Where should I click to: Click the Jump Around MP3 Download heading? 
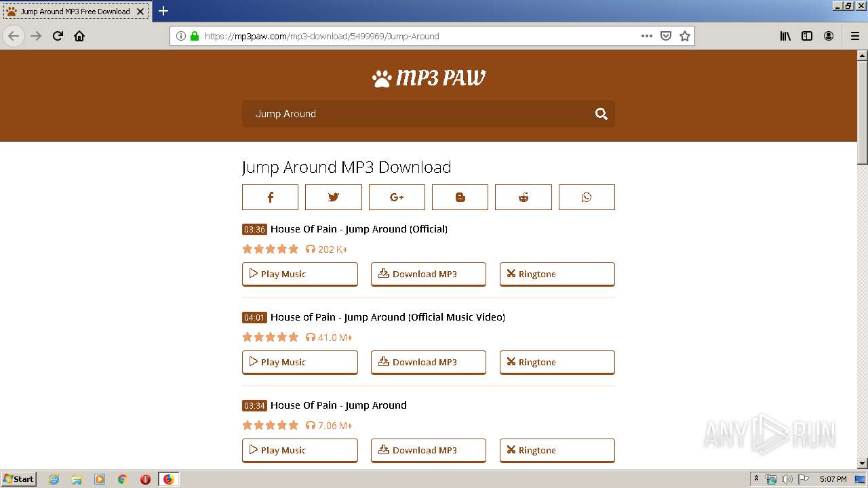pos(347,167)
